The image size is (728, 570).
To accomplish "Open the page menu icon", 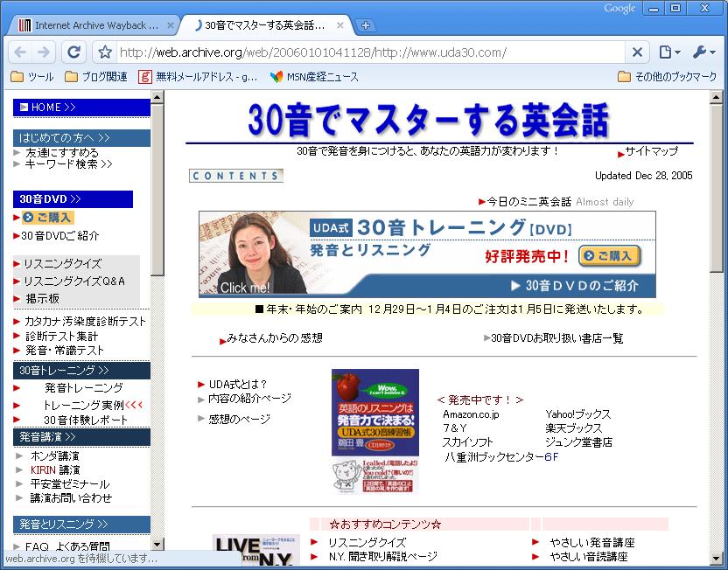I will click(669, 52).
